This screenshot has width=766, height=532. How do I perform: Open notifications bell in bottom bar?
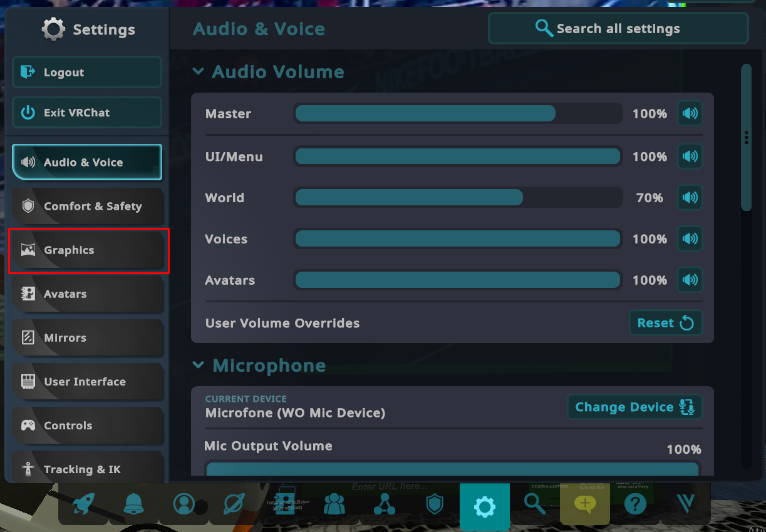click(133, 504)
